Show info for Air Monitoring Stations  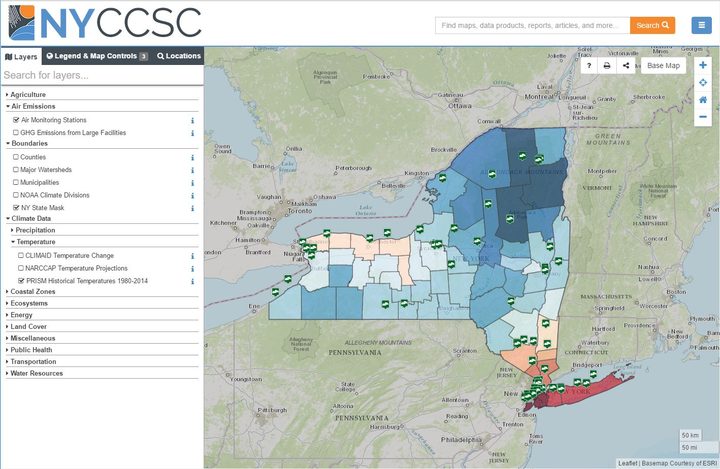(x=192, y=120)
